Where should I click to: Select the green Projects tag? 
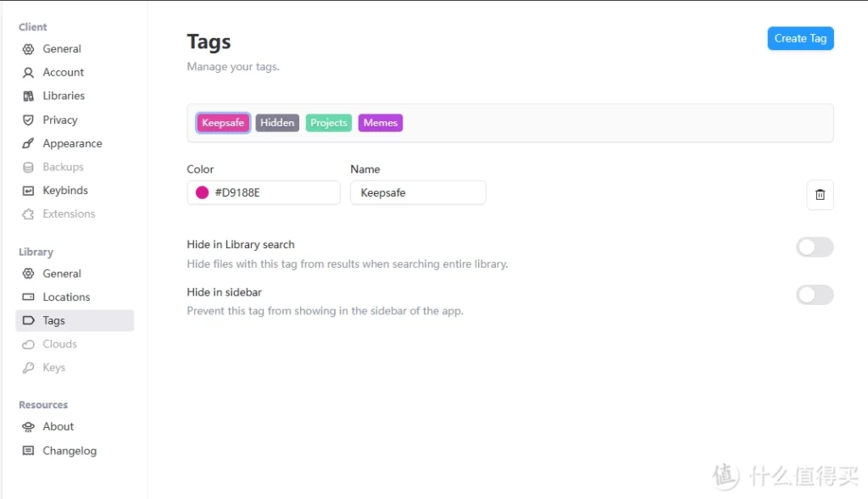click(x=328, y=123)
